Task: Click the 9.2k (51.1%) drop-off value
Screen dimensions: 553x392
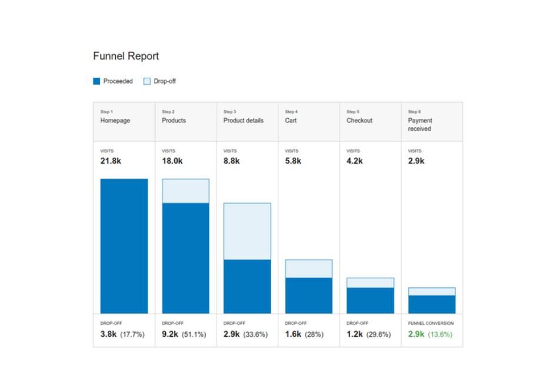Action: (184, 334)
